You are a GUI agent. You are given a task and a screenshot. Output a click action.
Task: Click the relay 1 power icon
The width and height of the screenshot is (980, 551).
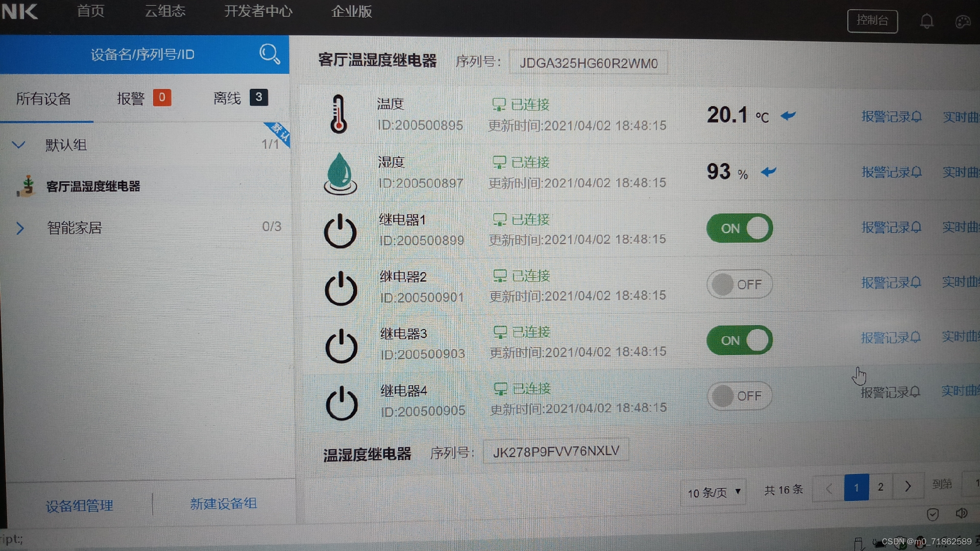(340, 232)
